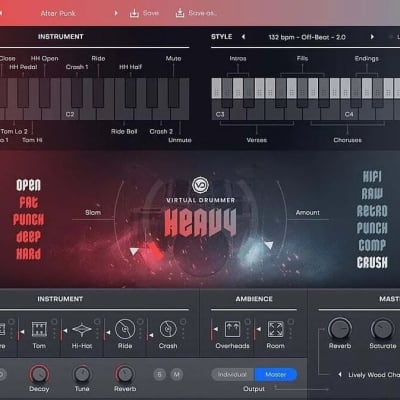Click the Tom channel level fader marker
This screenshot has height=400, width=400.
click(22, 332)
